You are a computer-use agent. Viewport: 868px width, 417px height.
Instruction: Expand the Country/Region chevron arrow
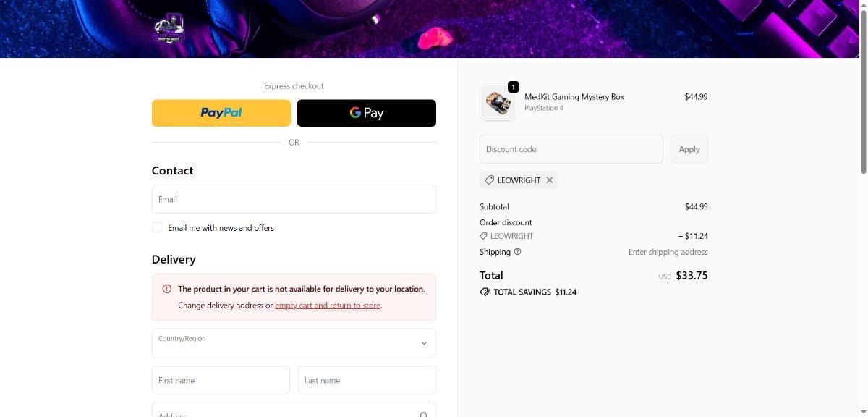[x=424, y=343]
